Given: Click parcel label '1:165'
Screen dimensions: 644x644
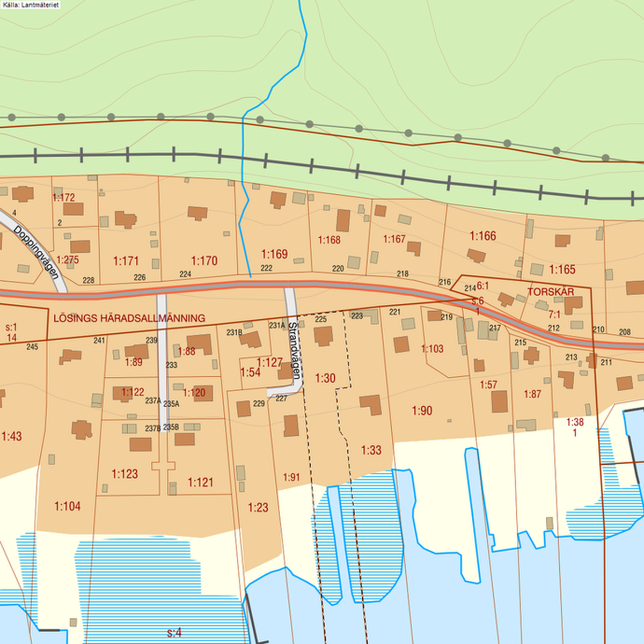Looking at the screenshot, I should [x=562, y=269].
